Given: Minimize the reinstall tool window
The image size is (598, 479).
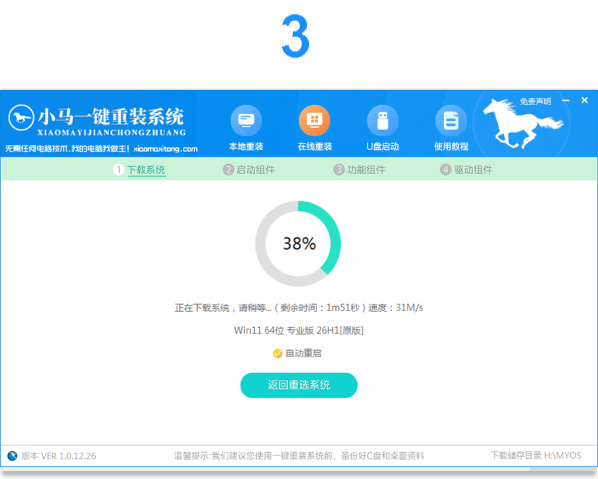Looking at the screenshot, I should click(566, 100).
